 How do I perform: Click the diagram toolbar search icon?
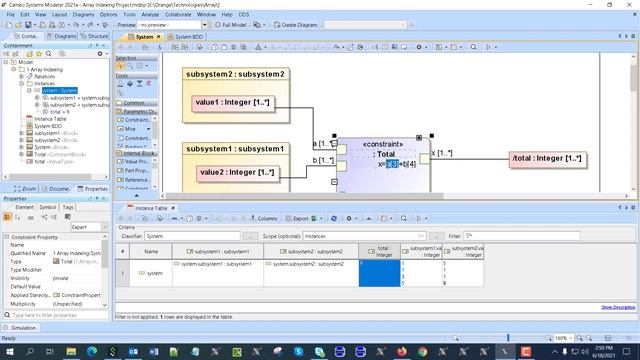(x=473, y=47)
